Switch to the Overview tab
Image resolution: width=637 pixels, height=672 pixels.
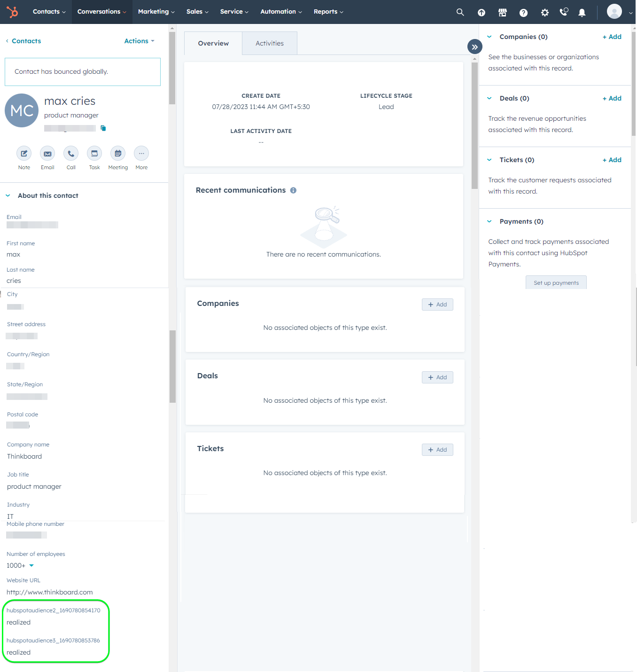coord(213,43)
